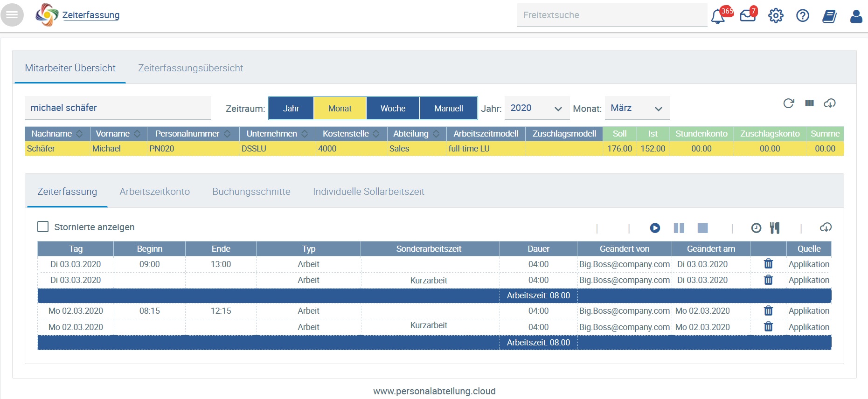Sort by Vorname column arrows

pyautogui.click(x=137, y=134)
